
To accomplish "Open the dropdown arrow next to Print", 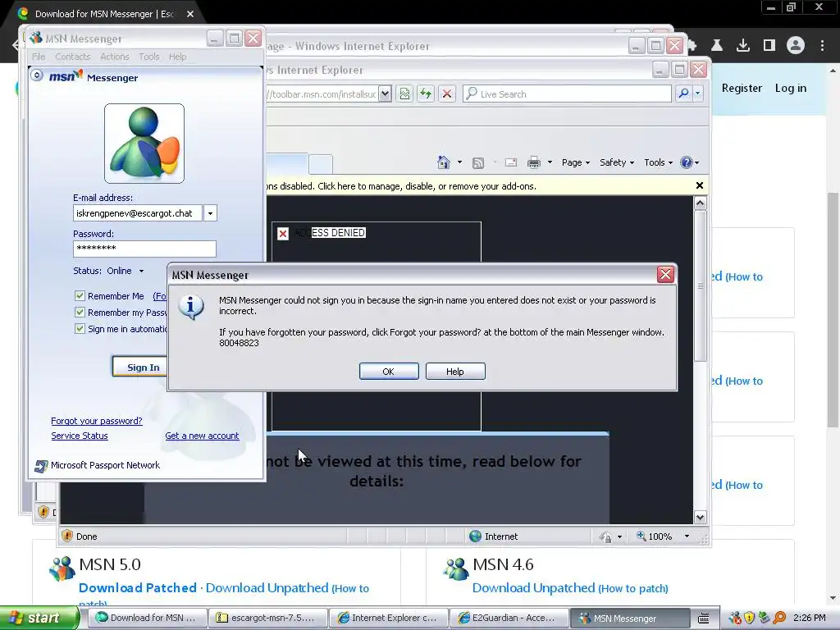I will (x=550, y=162).
